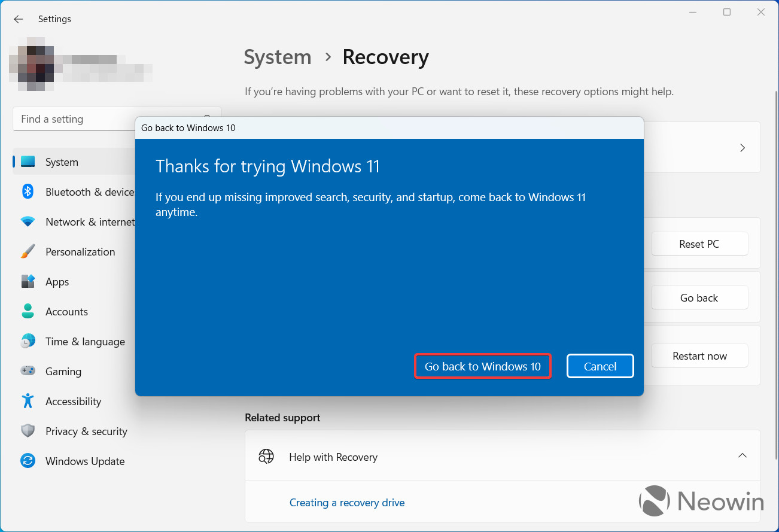Confirm Go back to Windows 10
779x532 pixels.
(x=482, y=366)
